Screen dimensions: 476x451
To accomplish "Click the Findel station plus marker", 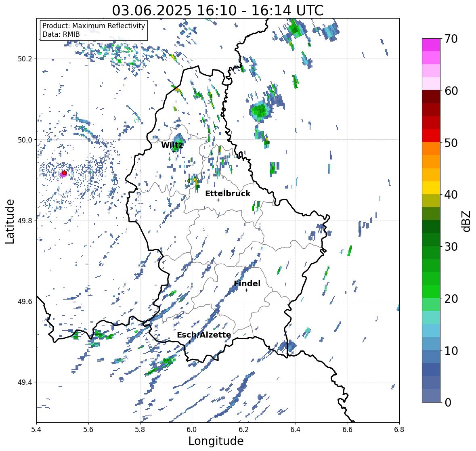I will coord(247,290).
